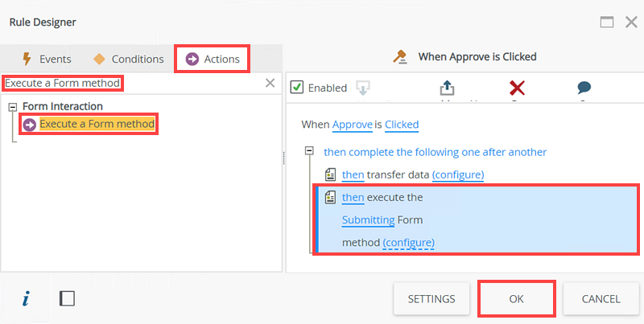Click the red Remove X icon
The width and height of the screenshot is (644, 324).
518,88
